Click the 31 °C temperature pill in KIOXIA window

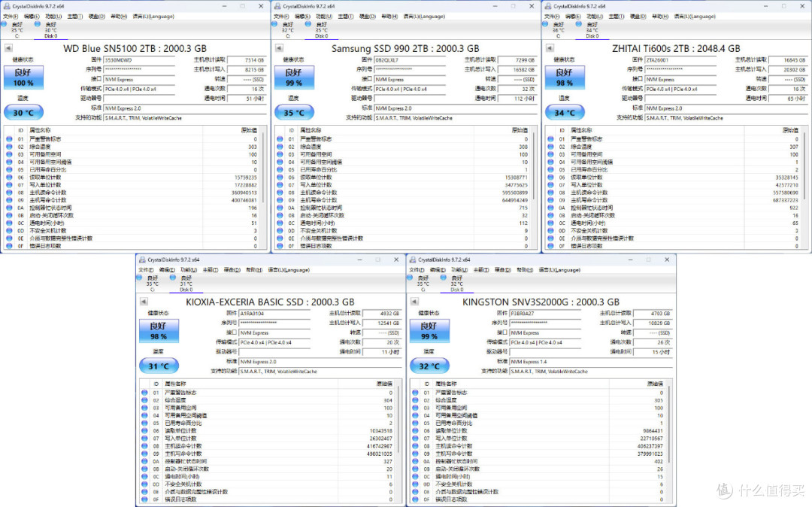(159, 366)
